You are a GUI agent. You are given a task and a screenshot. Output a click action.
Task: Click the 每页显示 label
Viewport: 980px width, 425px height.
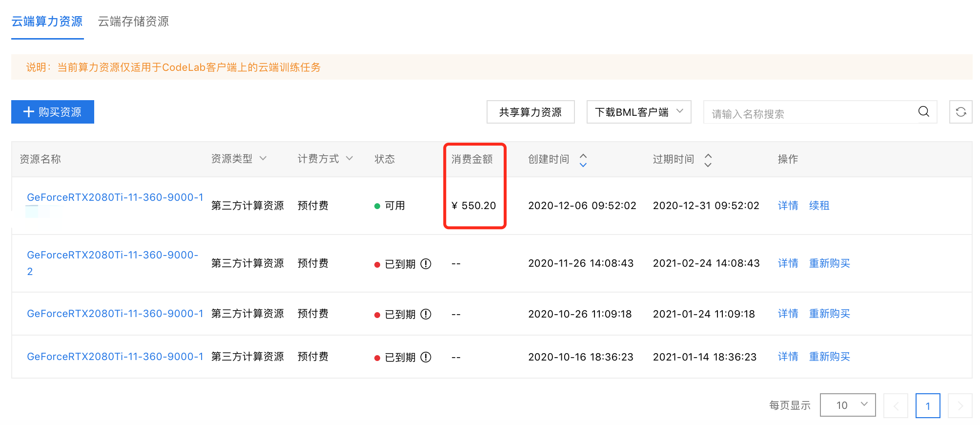pyautogui.click(x=790, y=405)
